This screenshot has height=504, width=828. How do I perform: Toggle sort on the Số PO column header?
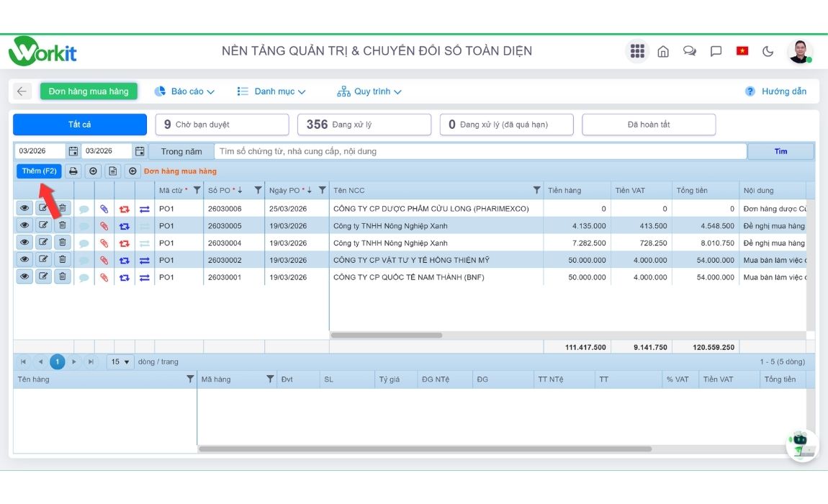coord(225,190)
